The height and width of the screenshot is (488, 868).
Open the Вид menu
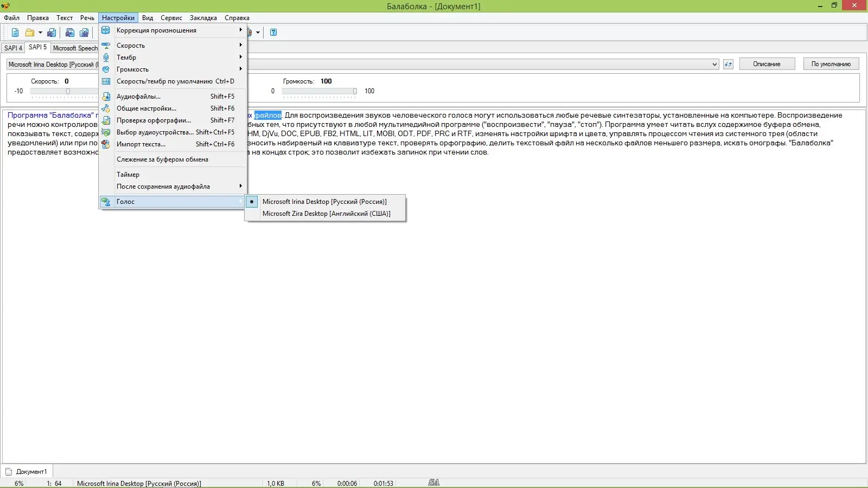(x=148, y=18)
